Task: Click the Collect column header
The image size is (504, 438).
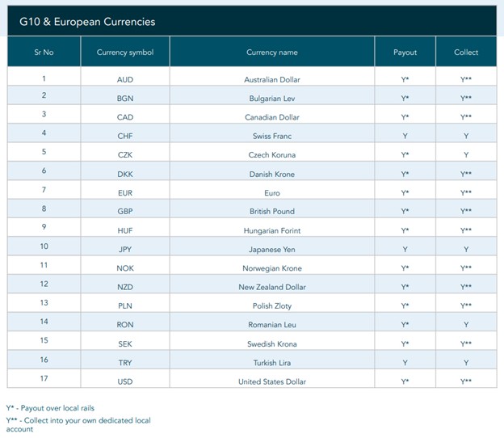Action: pos(466,52)
